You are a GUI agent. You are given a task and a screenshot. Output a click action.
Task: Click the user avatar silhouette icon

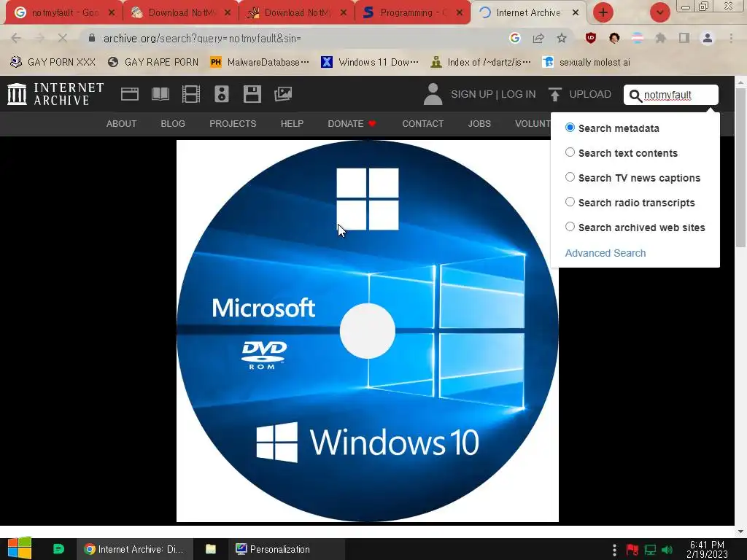click(433, 94)
